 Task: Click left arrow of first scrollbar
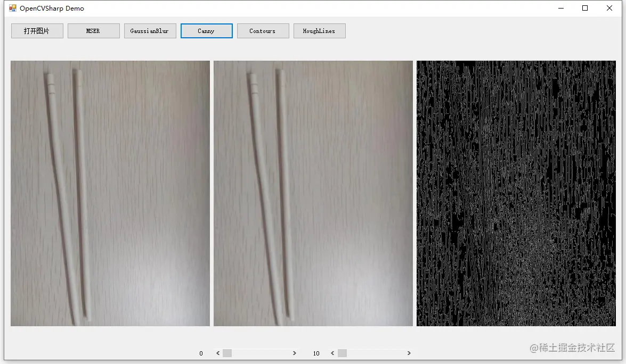[x=218, y=353]
